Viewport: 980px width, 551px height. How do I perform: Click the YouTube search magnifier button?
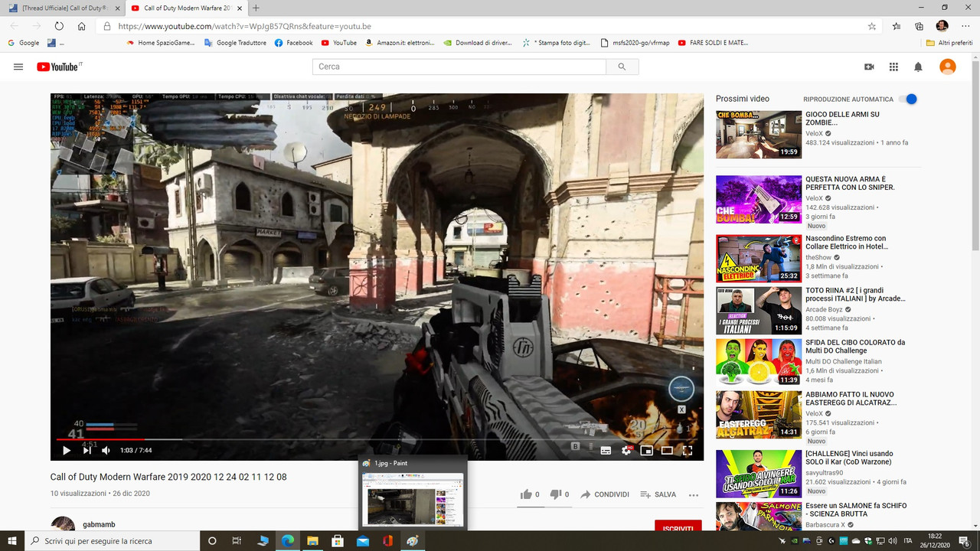(622, 67)
